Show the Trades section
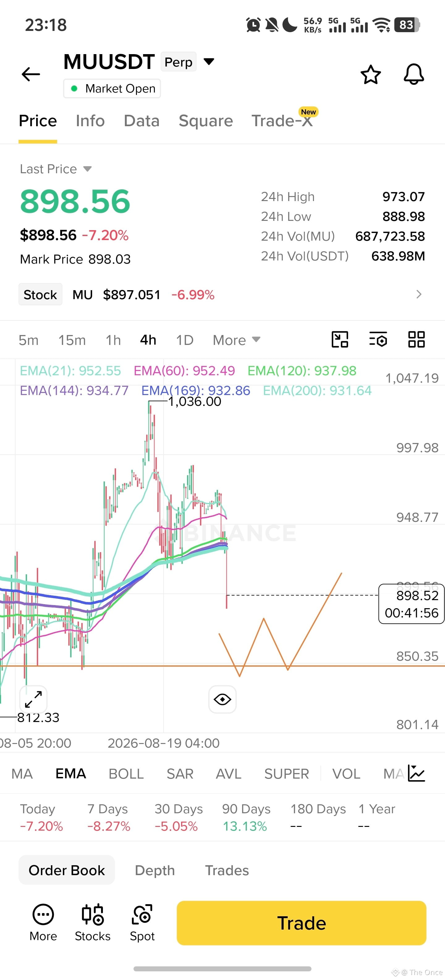The width and height of the screenshot is (445, 980). pos(227,870)
